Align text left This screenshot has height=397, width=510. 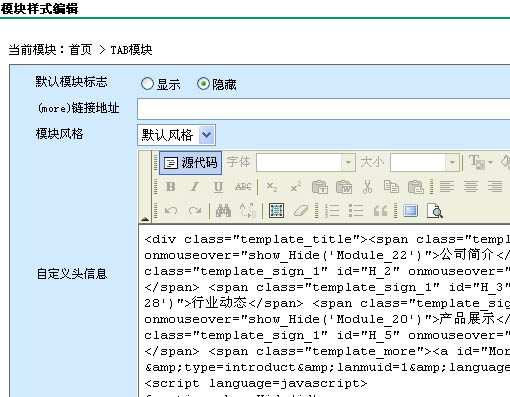tap(447, 187)
